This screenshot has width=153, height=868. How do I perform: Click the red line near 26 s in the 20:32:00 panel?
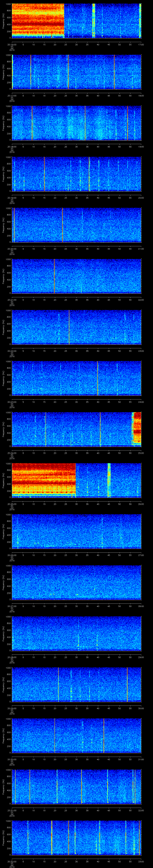[69, 837]
